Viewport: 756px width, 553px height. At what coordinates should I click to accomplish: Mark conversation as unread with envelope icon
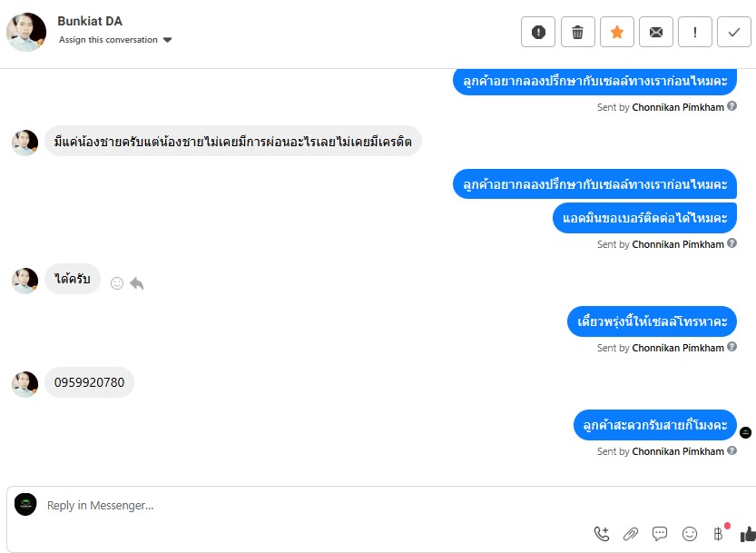pyautogui.click(x=655, y=32)
